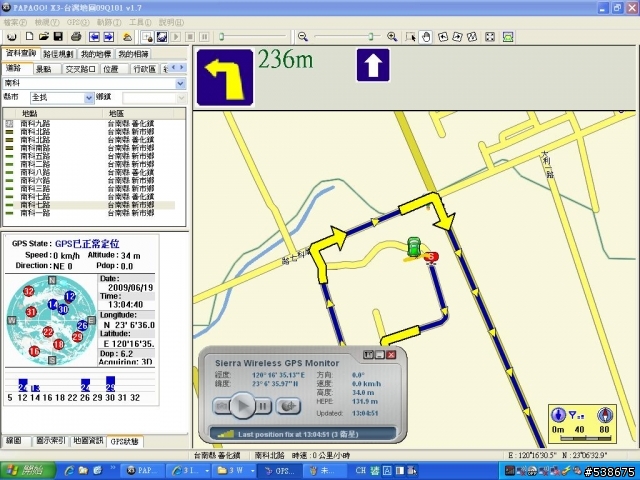Sort by 地區 column header
Viewport: 640px width, 480px height.
(x=139, y=113)
